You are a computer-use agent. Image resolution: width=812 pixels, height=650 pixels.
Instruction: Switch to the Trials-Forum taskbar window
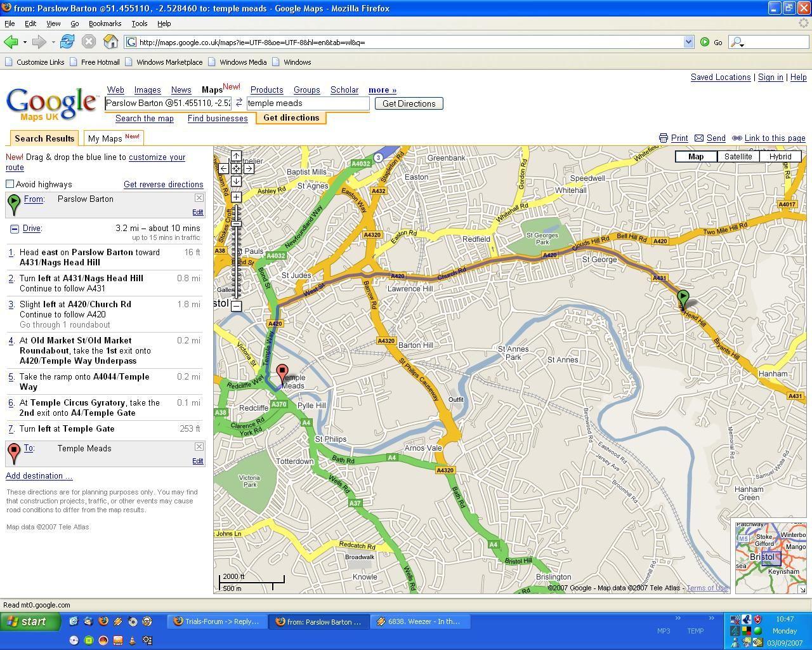[216, 621]
